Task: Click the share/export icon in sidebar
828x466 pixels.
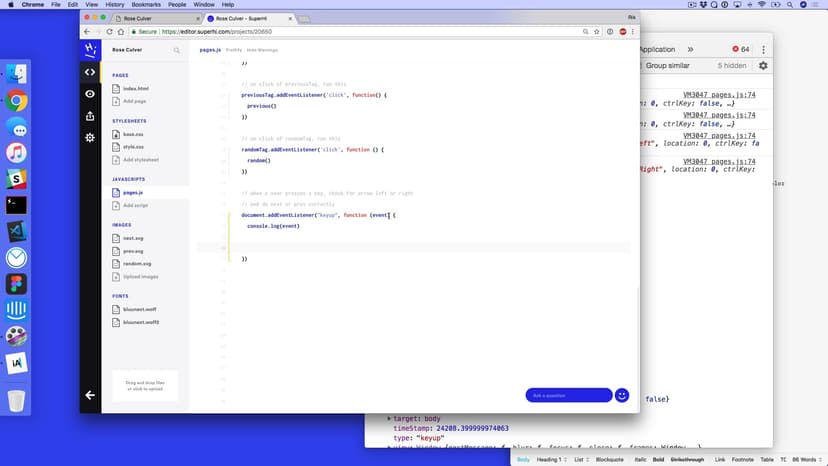Action: click(x=90, y=116)
